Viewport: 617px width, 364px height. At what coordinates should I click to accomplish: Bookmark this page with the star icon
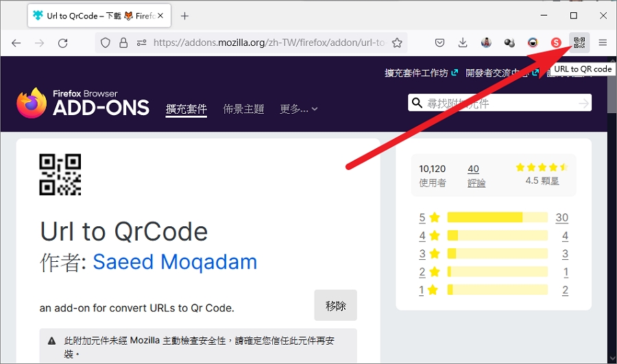(397, 43)
